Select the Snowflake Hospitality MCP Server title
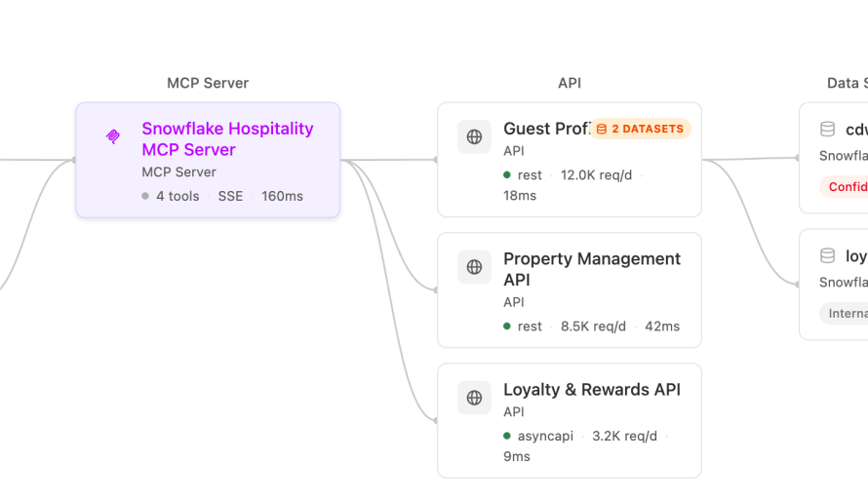 click(x=227, y=138)
